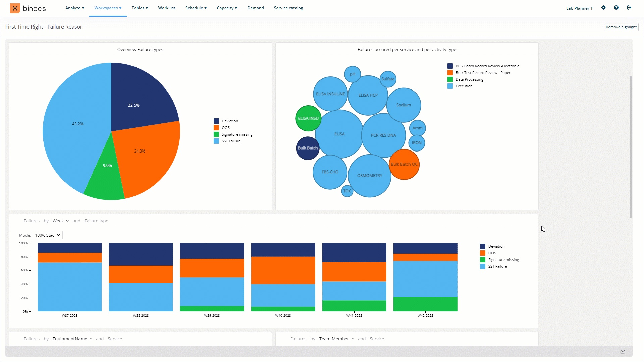Image resolution: width=644 pixels, height=362 pixels.
Task: Open the Analyze menu
Action: tap(74, 8)
